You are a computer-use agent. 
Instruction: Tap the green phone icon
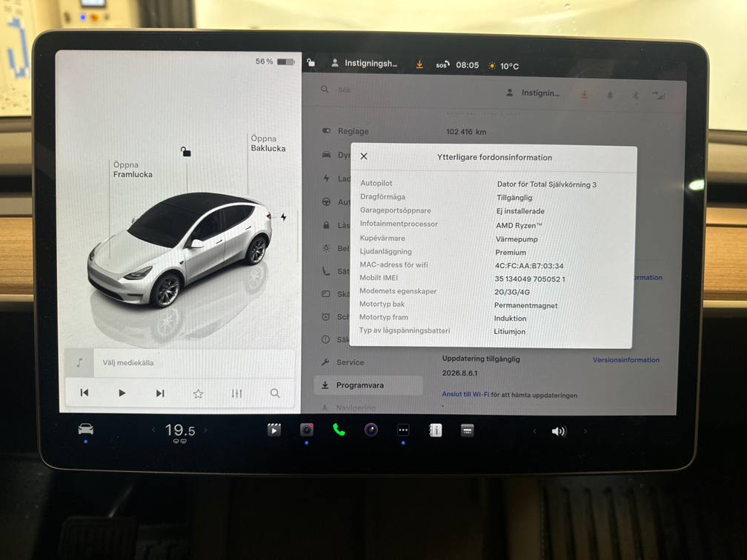click(x=339, y=430)
